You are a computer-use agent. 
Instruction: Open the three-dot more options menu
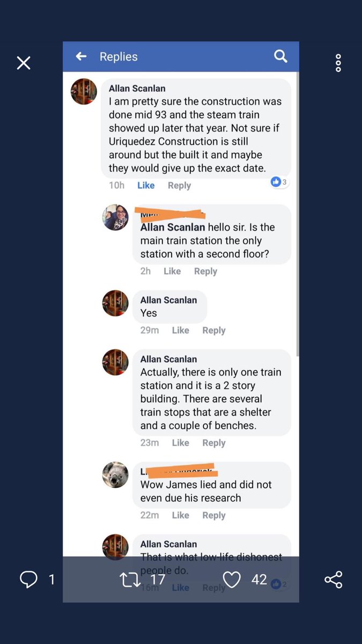[338, 63]
